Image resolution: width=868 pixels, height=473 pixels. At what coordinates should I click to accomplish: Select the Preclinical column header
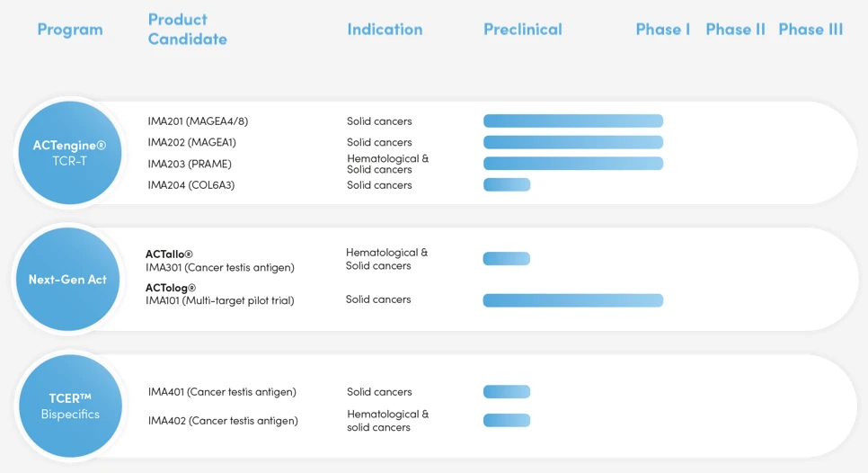tap(523, 30)
